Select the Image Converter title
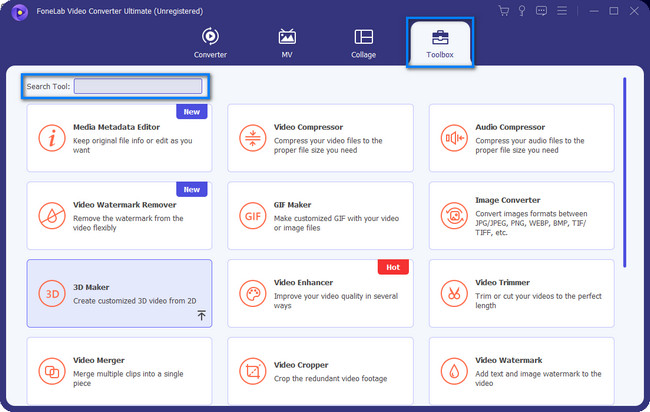 click(508, 200)
